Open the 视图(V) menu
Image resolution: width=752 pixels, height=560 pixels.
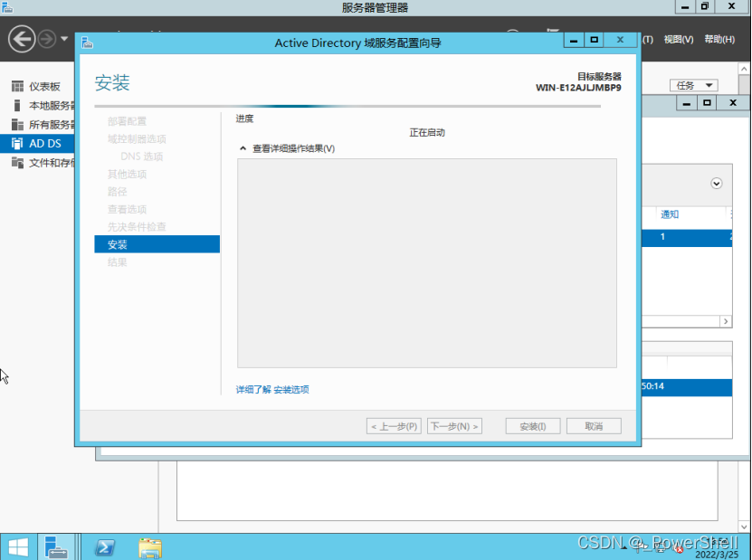(678, 39)
